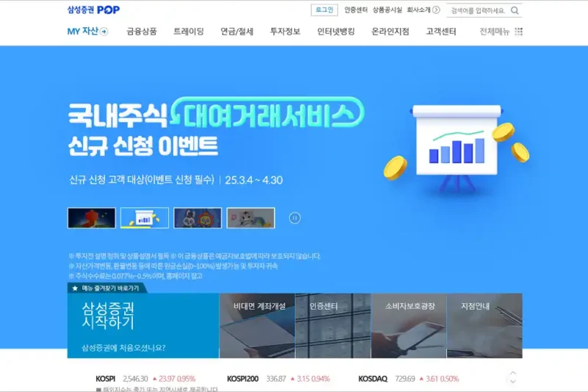Click the Samsung Securities POP logo
The image size is (588, 392).
click(93, 10)
